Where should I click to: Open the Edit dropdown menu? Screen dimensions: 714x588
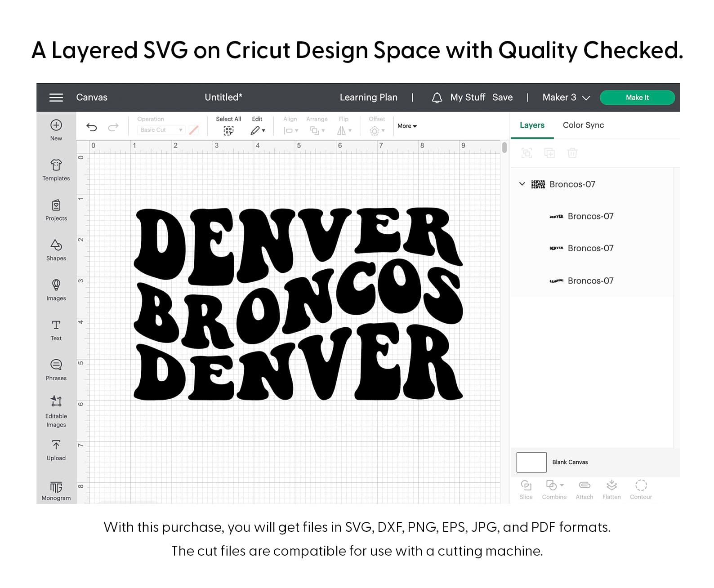click(x=257, y=130)
